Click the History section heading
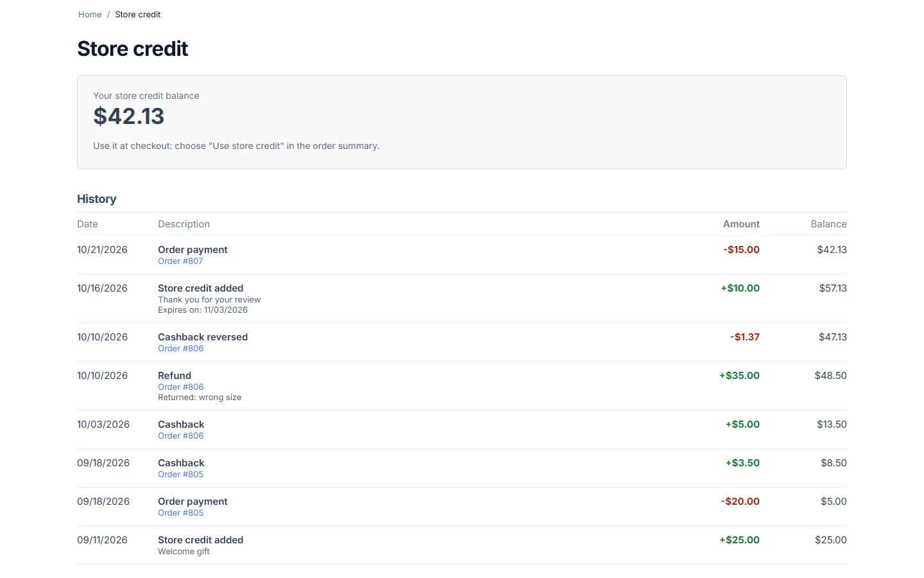 97,199
